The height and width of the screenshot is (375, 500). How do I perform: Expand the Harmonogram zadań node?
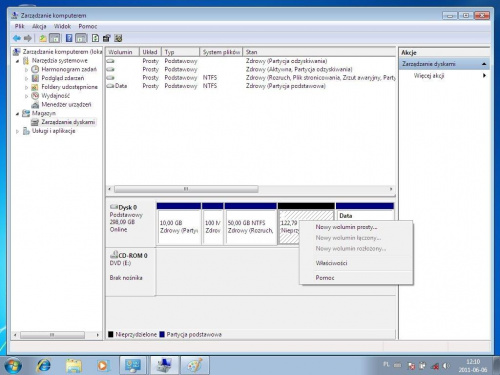click(27, 70)
